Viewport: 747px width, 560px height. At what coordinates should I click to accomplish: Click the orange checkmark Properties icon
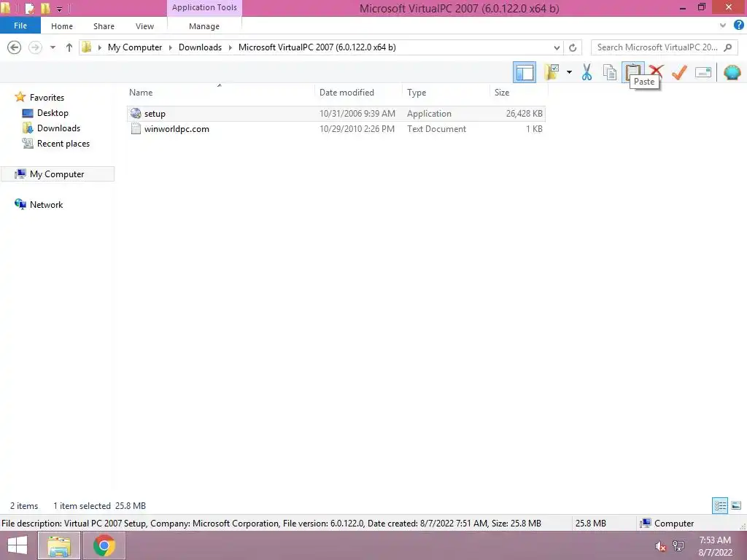pyautogui.click(x=679, y=72)
